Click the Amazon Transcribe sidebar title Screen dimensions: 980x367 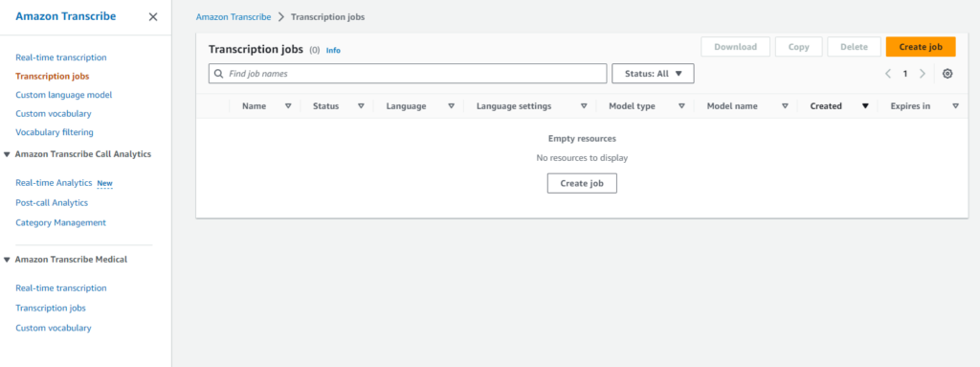pos(66,17)
